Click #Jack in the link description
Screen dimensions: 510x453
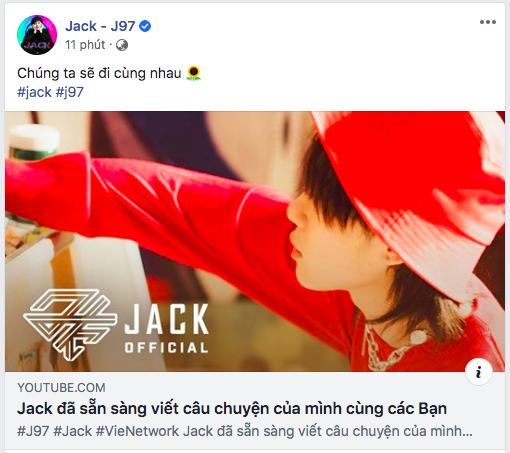72,431
